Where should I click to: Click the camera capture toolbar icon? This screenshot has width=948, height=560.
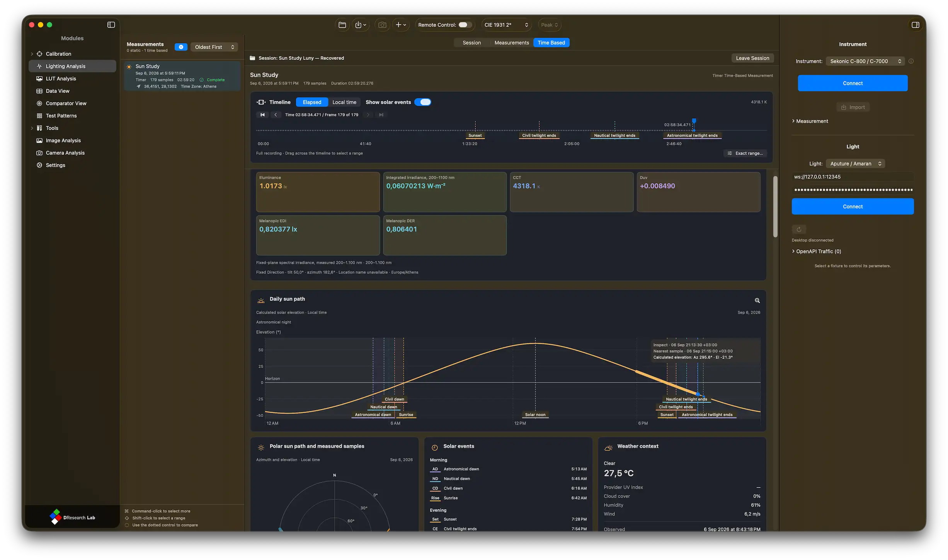382,25
